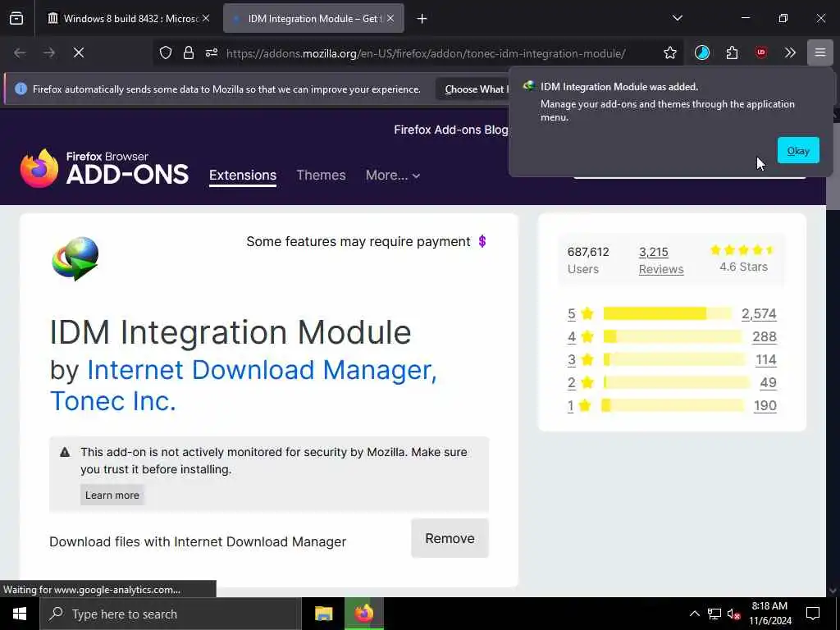840x630 pixels.
Task: Open the 2,574 five-star reviews count
Action: 759,313
